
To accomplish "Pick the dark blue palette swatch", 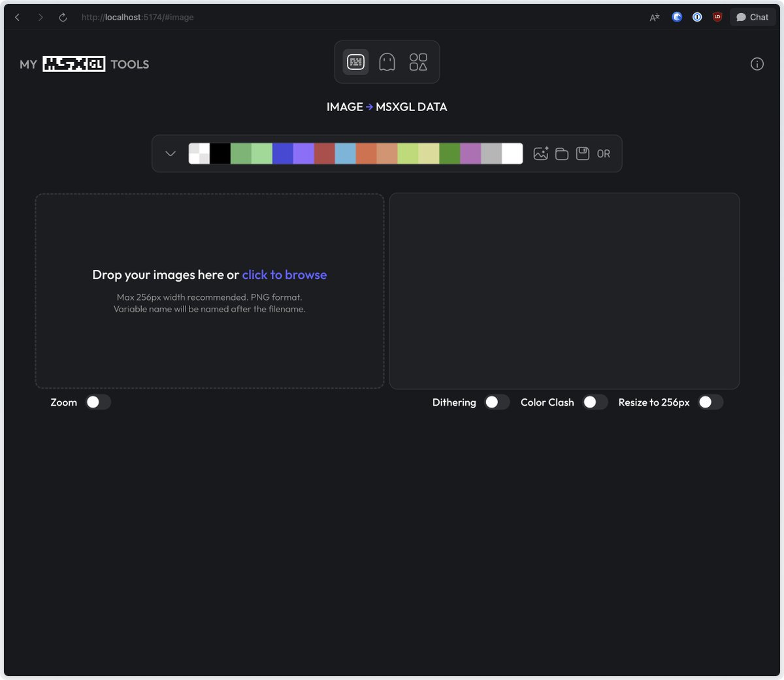I will [283, 154].
